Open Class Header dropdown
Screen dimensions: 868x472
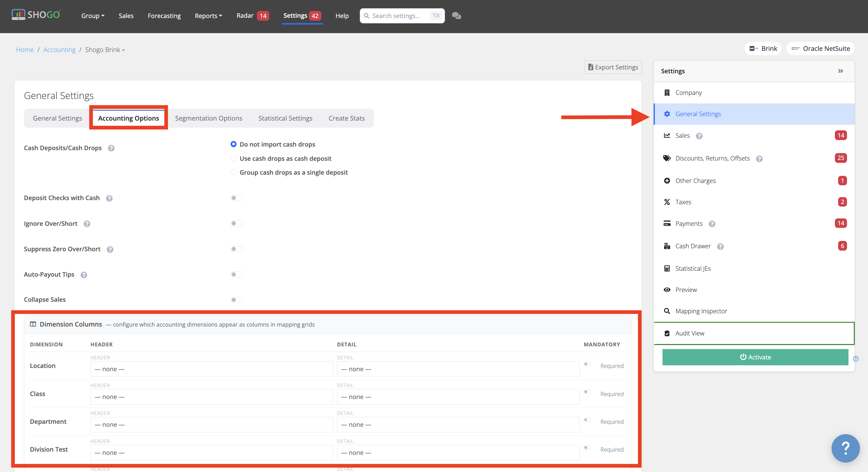point(212,397)
